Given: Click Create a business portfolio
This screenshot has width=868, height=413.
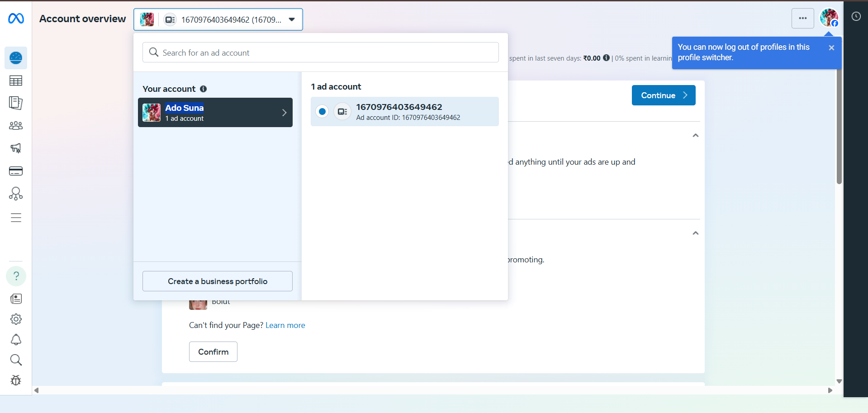Looking at the screenshot, I should pos(218,281).
